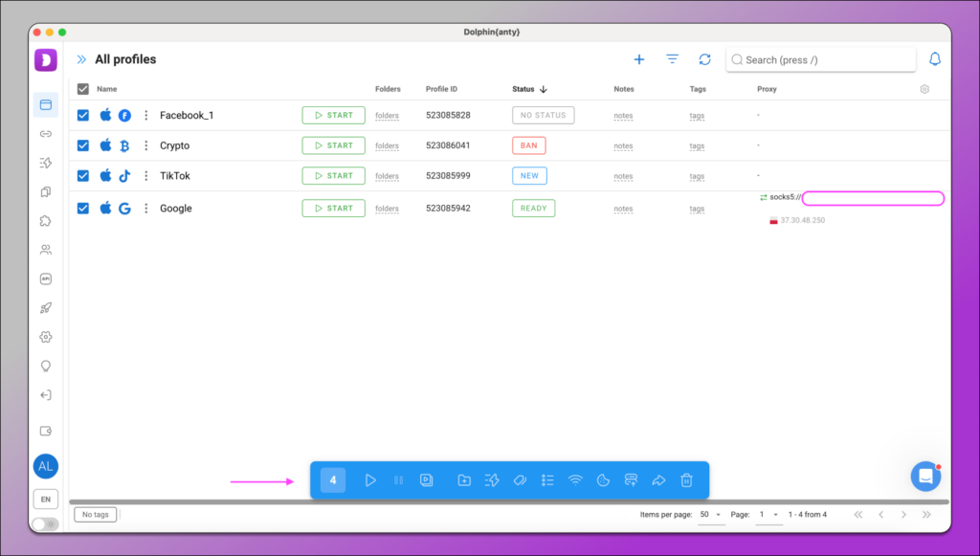Click the trash icon in the bulk toolbar
The height and width of the screenshot is (556, 980).
pos(686,480)
